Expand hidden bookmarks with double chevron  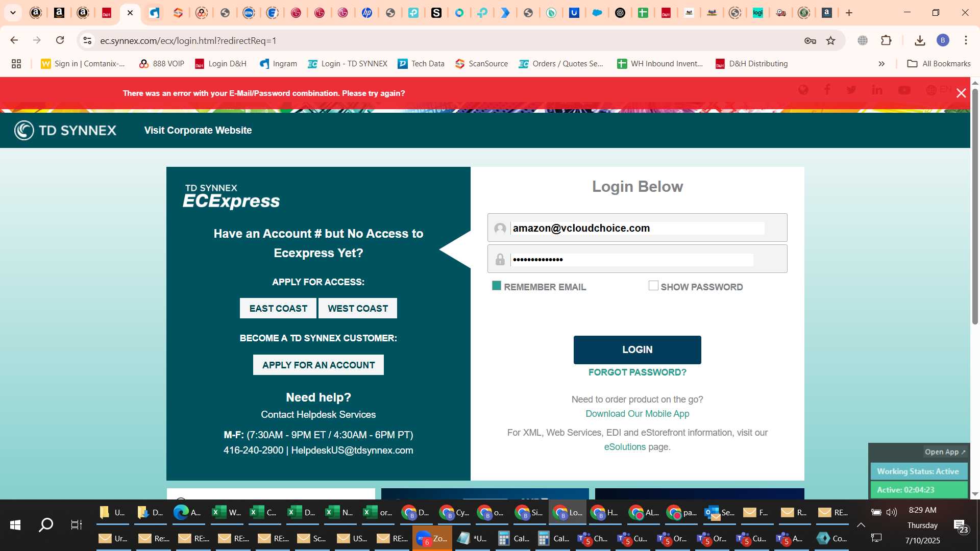(881, 64)
